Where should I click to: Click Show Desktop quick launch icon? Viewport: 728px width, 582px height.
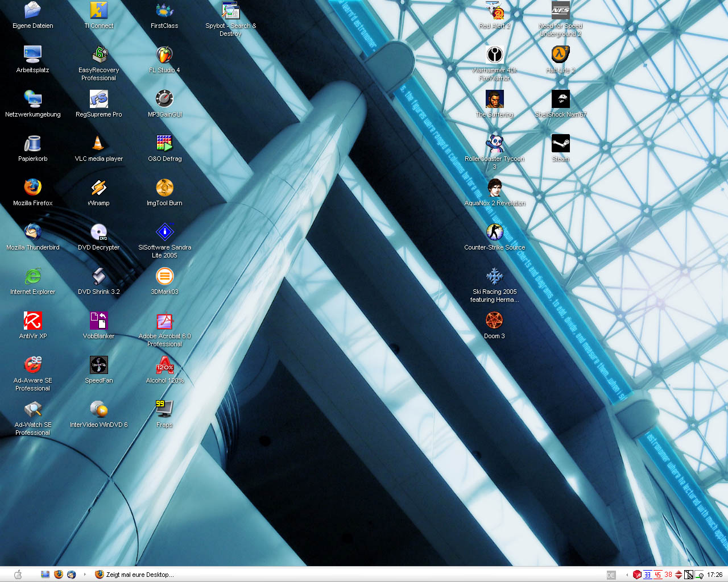click(x=45, y=575)
